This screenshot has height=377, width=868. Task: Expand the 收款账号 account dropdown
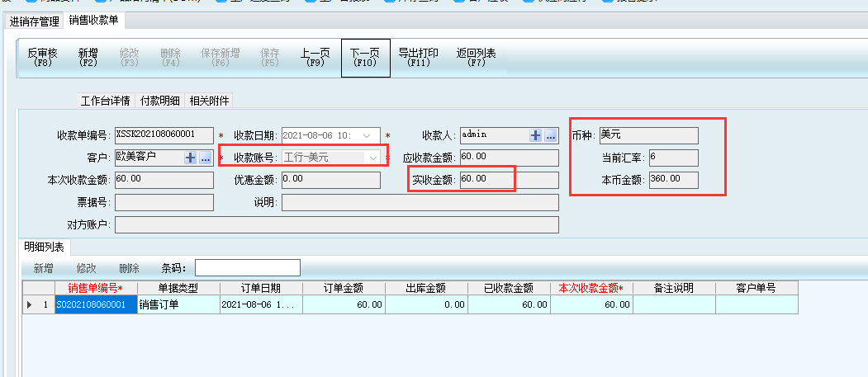coord(373,157)
